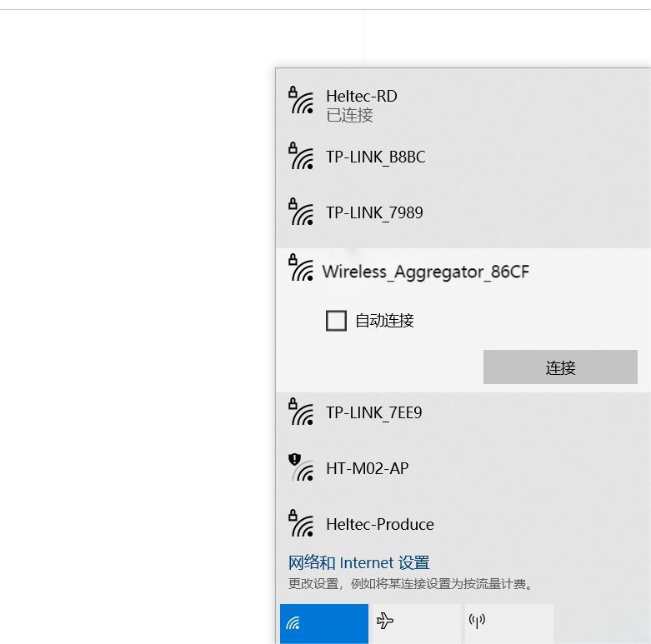Expand the TP-LINK_7989 network name
Viewport: 651px width, 644px height.
[374, 213]
